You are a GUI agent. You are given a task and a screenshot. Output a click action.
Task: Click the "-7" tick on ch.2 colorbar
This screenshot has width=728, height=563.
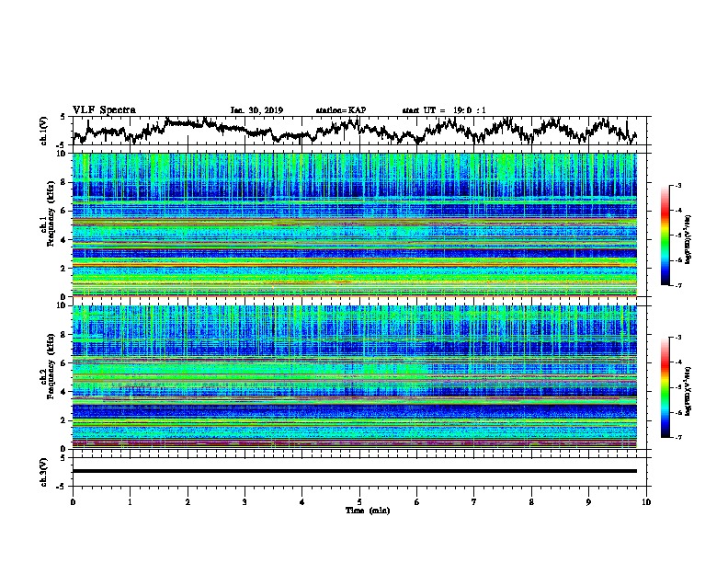[677, 437]
